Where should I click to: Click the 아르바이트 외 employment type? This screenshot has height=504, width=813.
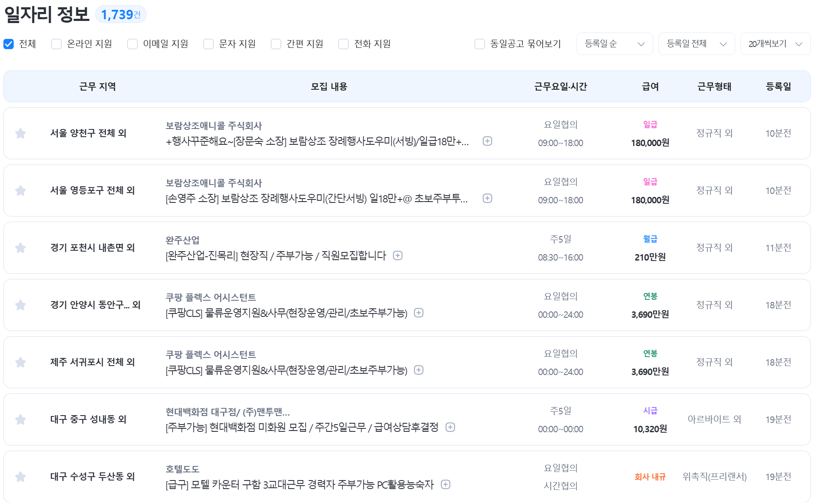[714, 419]
